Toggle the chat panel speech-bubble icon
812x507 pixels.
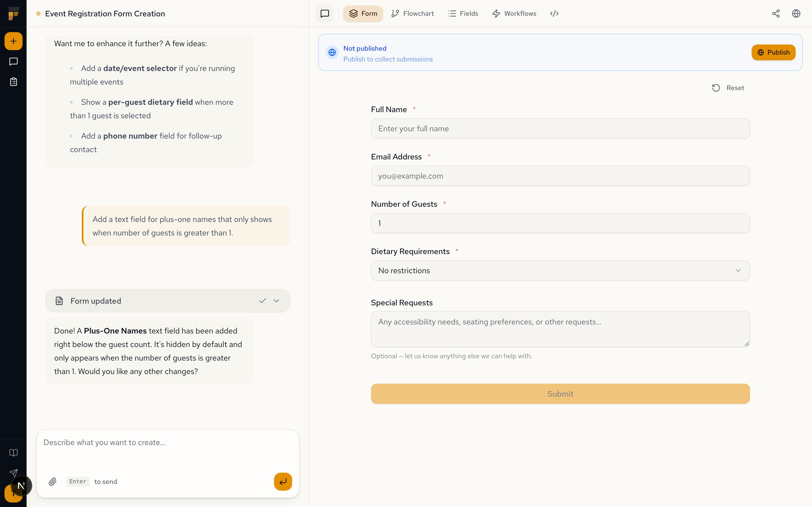click(x=324, y=14)
